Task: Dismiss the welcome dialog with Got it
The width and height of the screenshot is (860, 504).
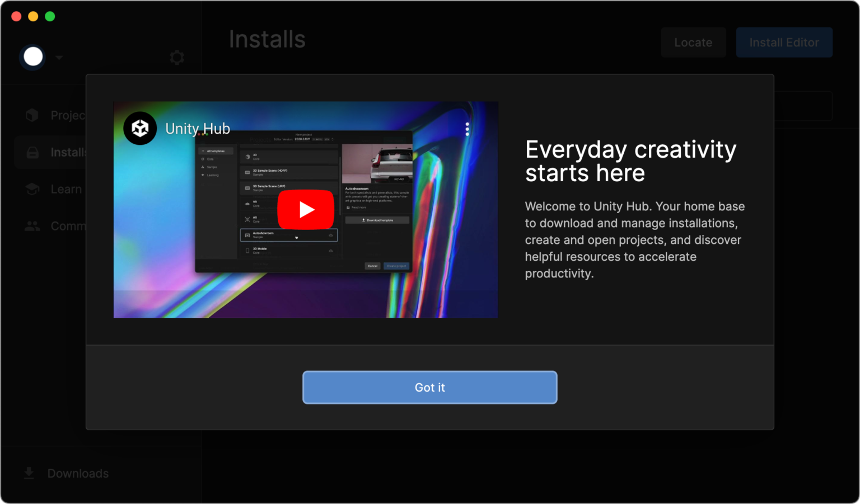Action: [429, 387]
